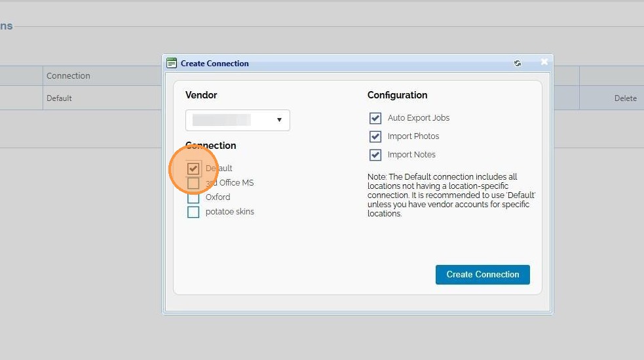This screenshot has width=644, height=360.
Task: Click the Delete link in background table
Action: coord(625,98)
